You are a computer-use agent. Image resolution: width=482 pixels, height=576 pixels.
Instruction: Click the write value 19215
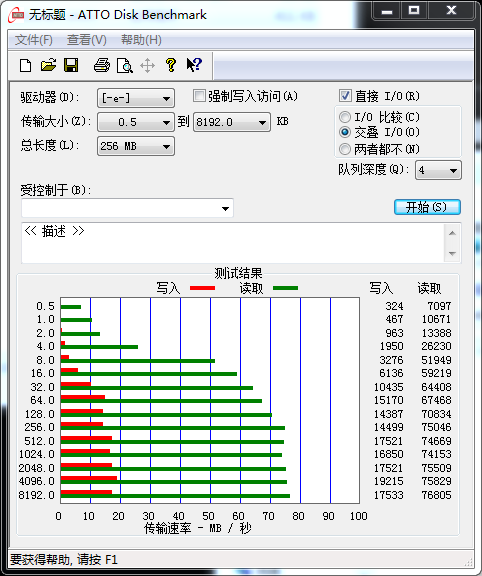388,481
